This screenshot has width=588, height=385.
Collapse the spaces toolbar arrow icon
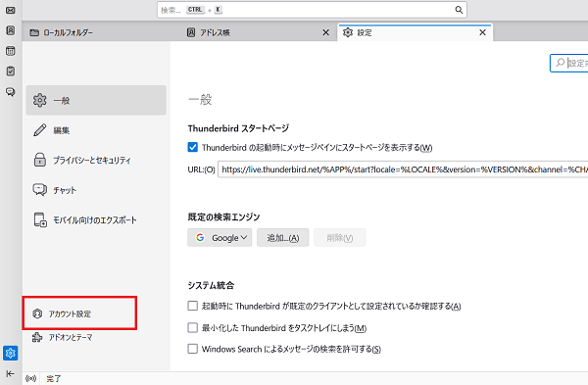(x=10, y=373)
